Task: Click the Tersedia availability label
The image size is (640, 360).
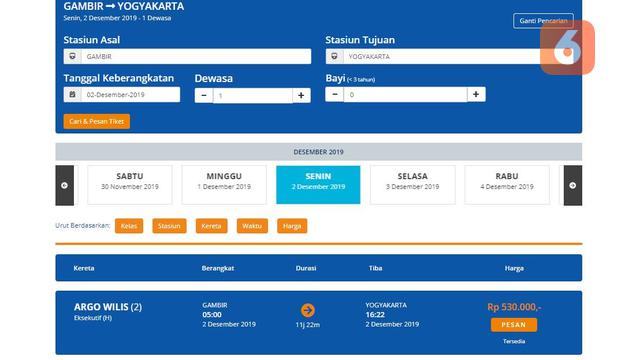Action: (x=514, y=341)
